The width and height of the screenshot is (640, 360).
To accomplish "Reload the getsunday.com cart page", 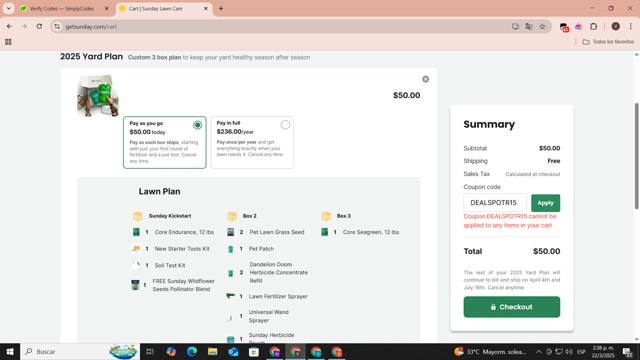I will click(39, 27).
